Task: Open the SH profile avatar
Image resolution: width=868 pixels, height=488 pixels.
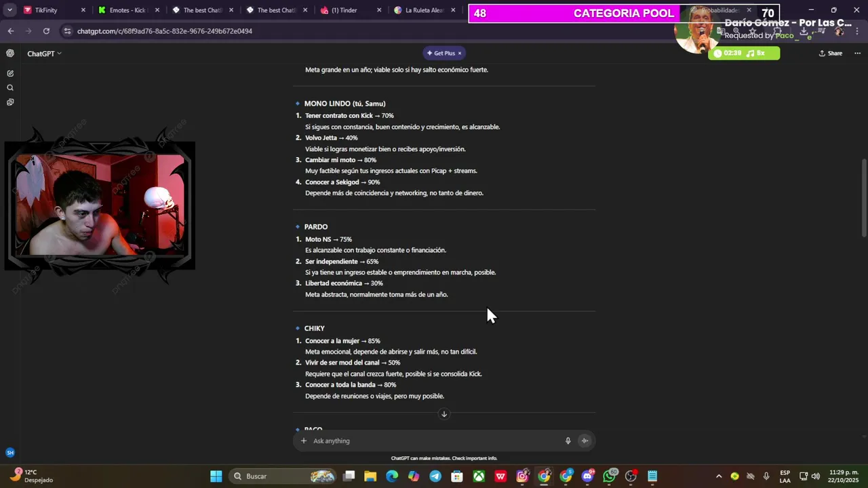Action: click(x=10, y=453)
